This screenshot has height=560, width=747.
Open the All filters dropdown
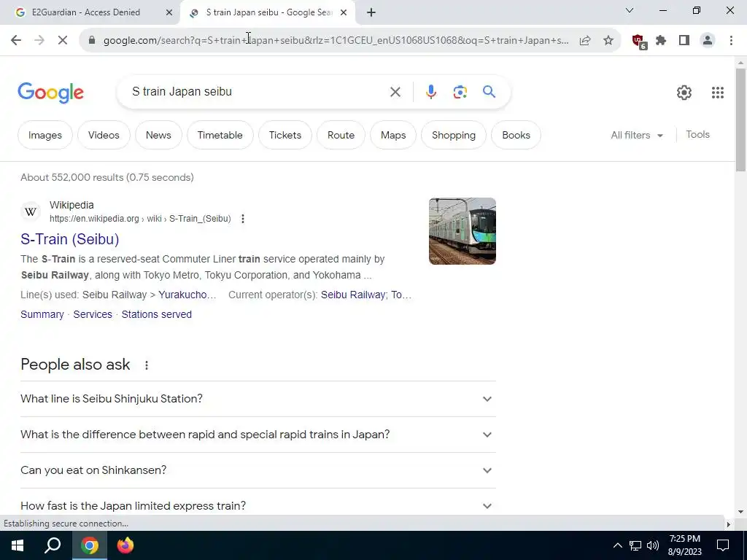tap(637, 135)
